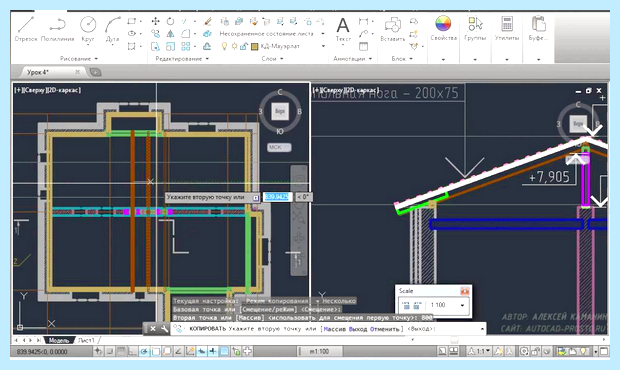Toggle snap mode in status bar

(110, 351)
